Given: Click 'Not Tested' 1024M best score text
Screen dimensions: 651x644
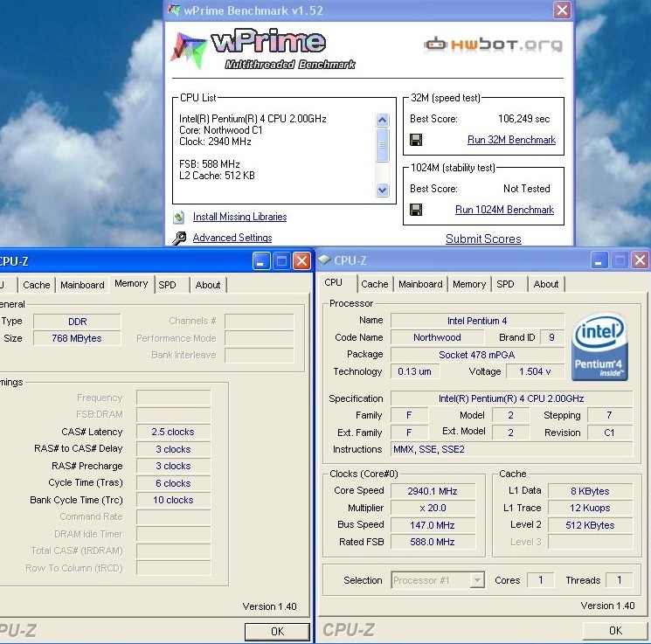Looking at the screenshot, I should tap(526, 189).
